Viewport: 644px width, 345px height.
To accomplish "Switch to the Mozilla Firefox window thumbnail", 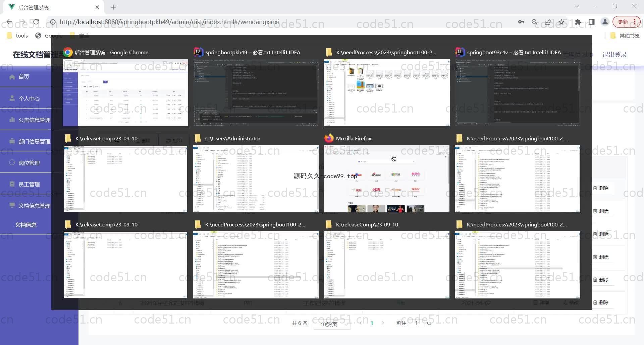I will click(x=387, y=179).
